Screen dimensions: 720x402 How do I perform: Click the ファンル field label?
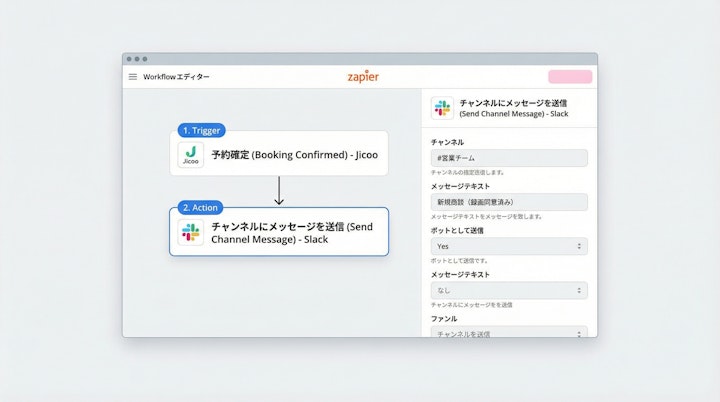click(444, 319)
